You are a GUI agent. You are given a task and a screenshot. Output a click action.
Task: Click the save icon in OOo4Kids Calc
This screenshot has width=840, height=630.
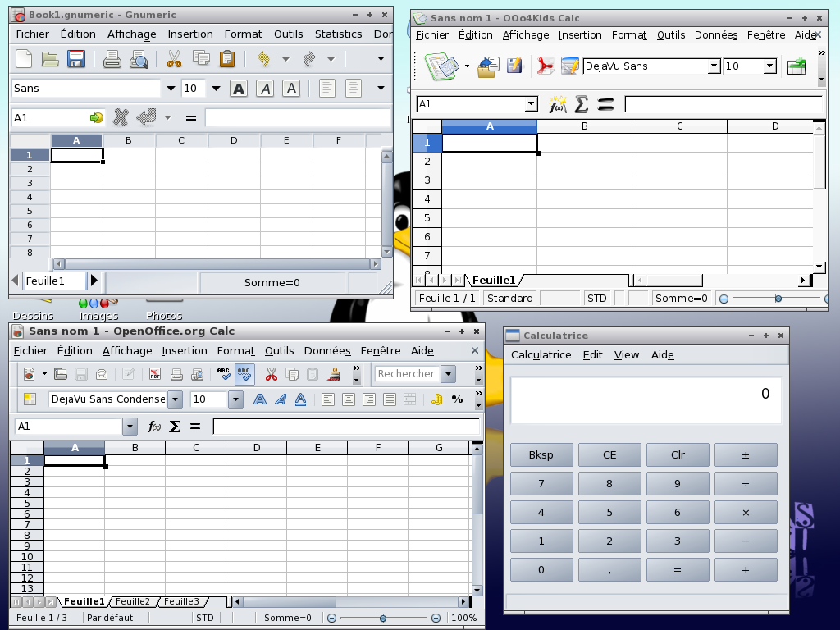click(514, 66)
